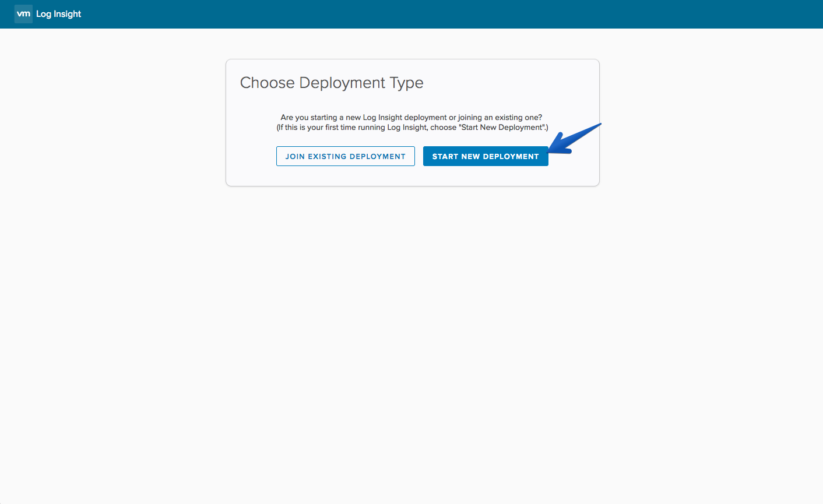Select the Log Insight header title
This screenshot has height=504, width=823.
[x=58, y=14]
